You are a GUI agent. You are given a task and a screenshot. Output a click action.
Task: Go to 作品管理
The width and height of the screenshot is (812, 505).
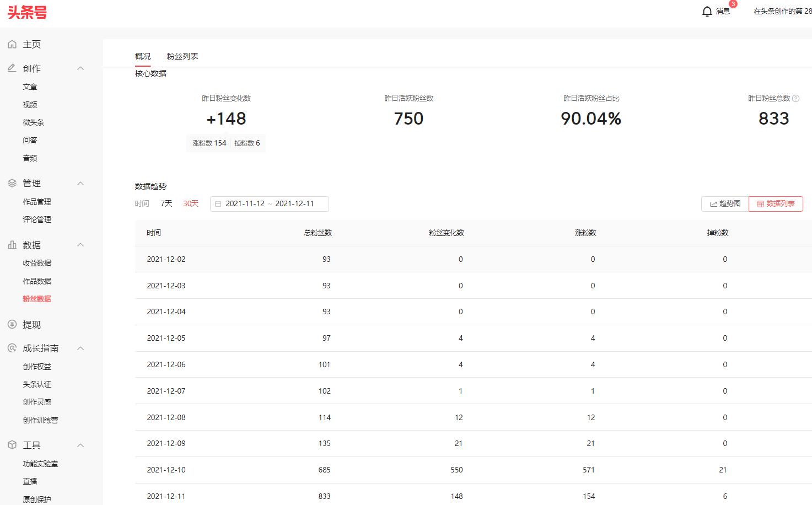pos(37,202)
